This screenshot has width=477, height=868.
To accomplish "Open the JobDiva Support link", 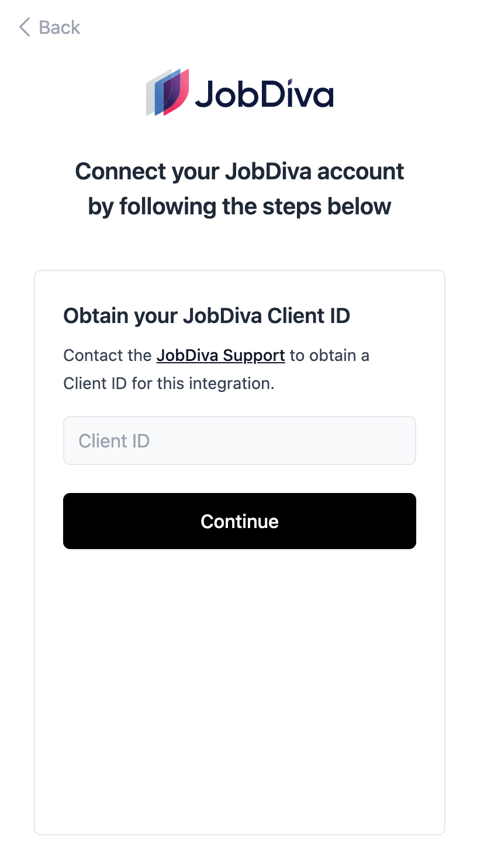I will pos(220,355).
